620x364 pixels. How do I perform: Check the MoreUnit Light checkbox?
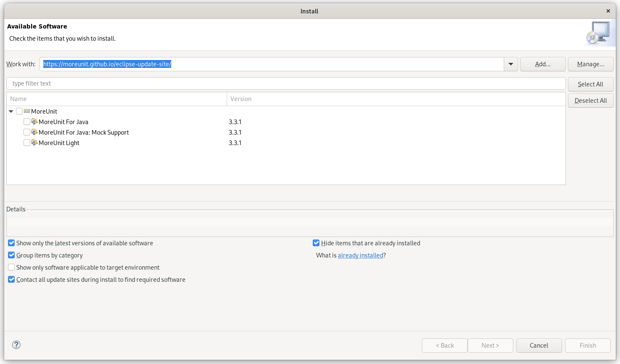[27, 143]
